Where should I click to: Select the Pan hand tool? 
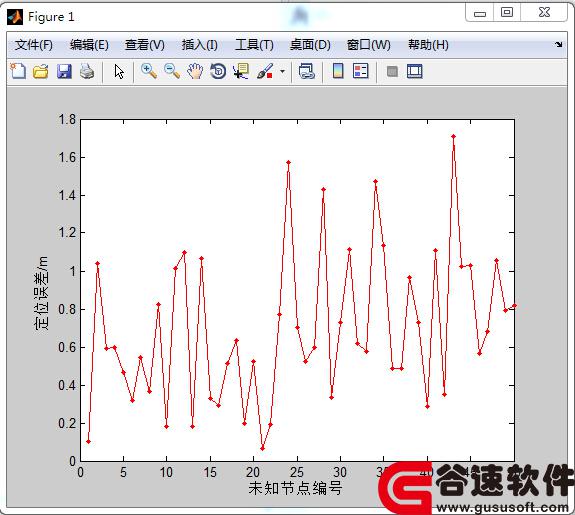point(195,71)
